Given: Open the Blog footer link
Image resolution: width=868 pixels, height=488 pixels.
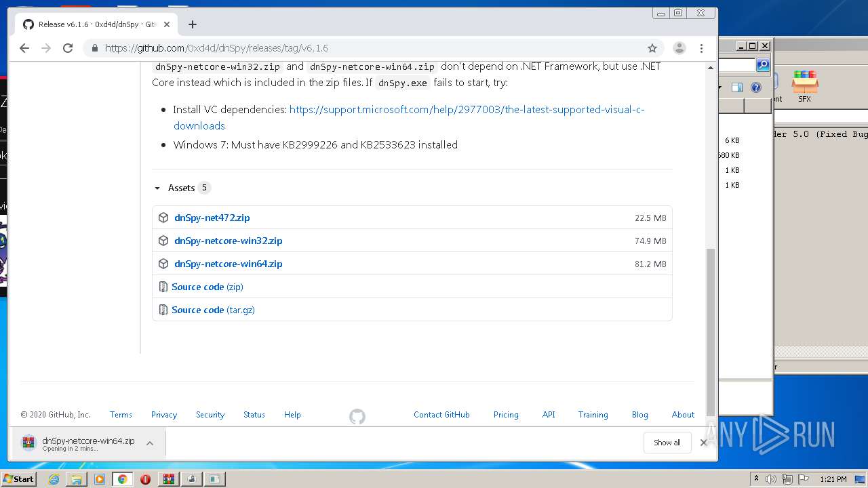Looking at the screenshot, I should [639, 415].
